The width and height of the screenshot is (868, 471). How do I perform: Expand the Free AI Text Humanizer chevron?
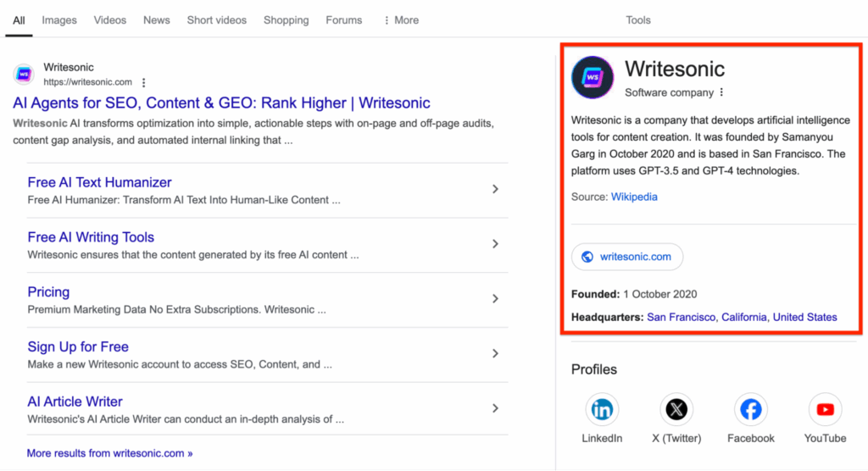point(495,189)
